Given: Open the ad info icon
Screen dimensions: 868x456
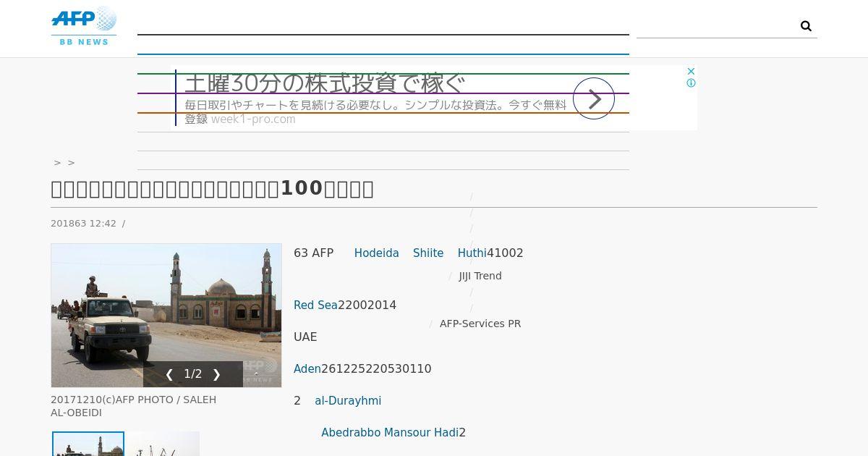Looking at the screenshot, I should [x=691, y=83].
